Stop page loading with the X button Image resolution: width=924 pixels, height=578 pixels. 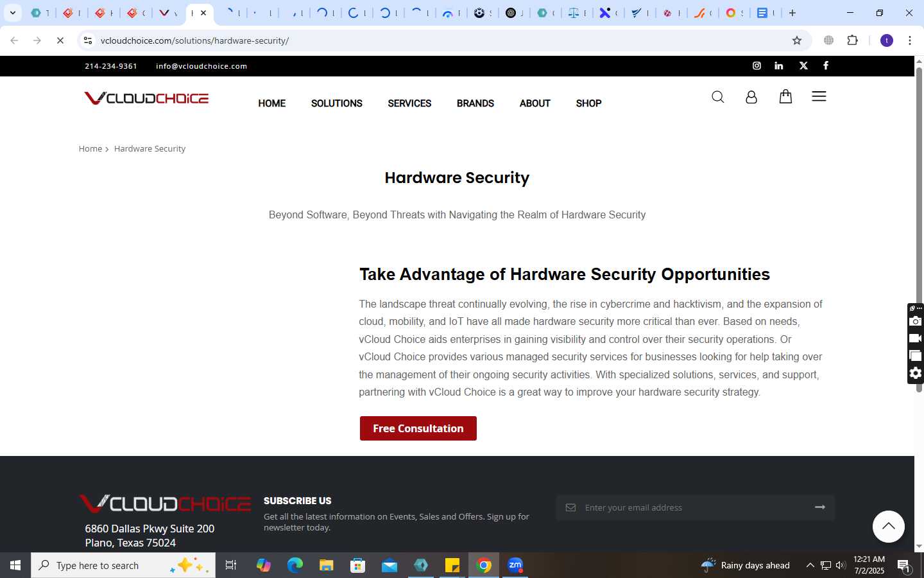[x=60, y=40]
